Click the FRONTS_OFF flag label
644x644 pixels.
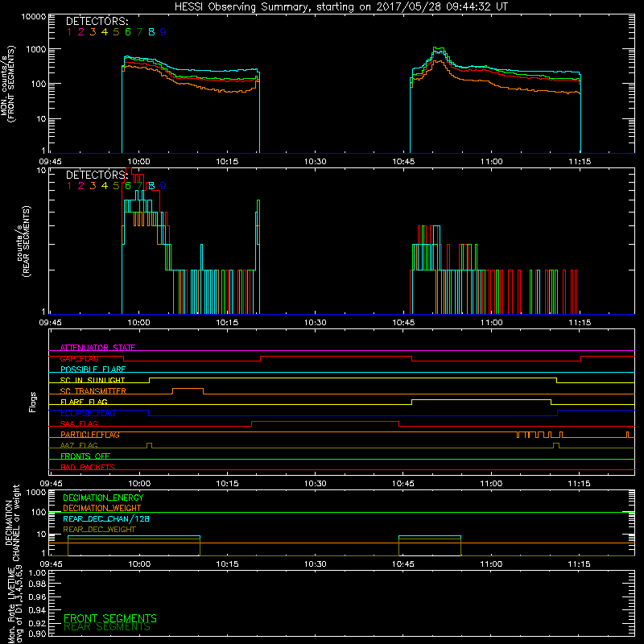tap(85, 456)
